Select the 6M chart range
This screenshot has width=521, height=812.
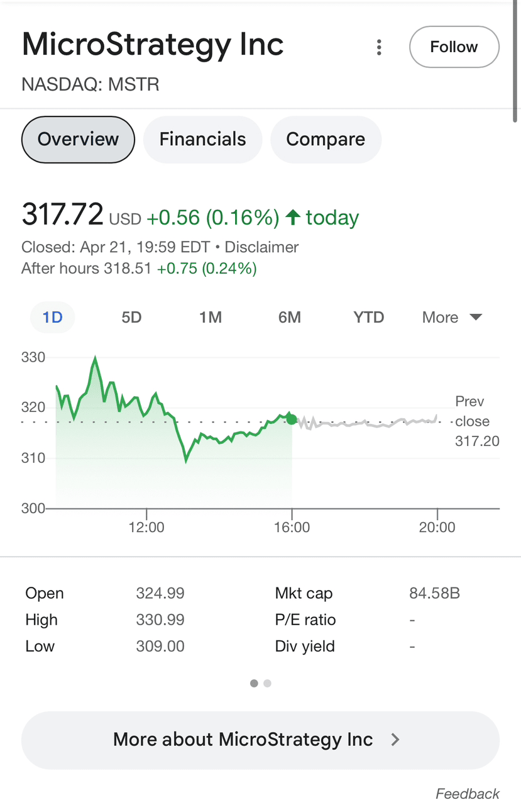click(x=290, y=318)
